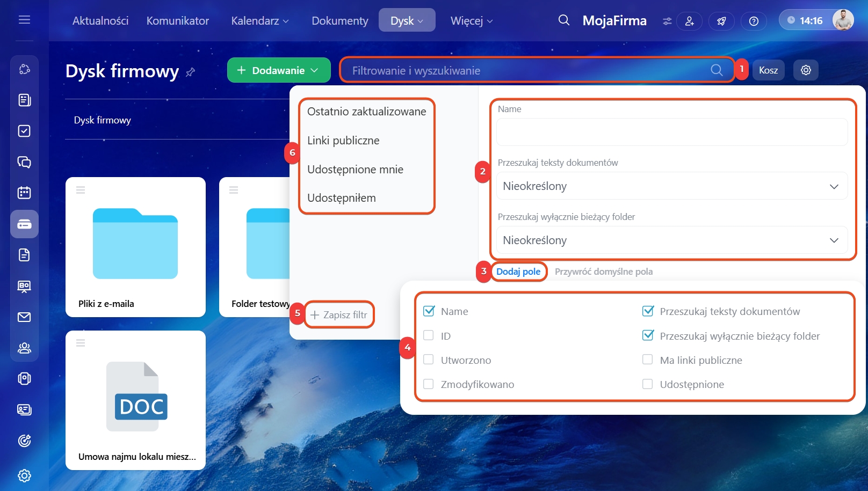Viewport: 868px width, 491px height.
Task: Click the Zapisz filtr button
Action: coord(339,315)
